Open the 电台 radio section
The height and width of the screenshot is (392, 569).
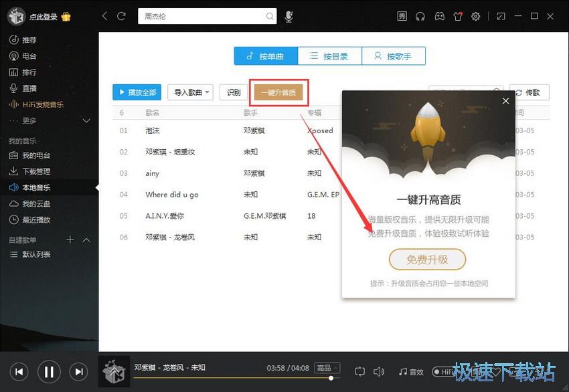tap(23, 56)
